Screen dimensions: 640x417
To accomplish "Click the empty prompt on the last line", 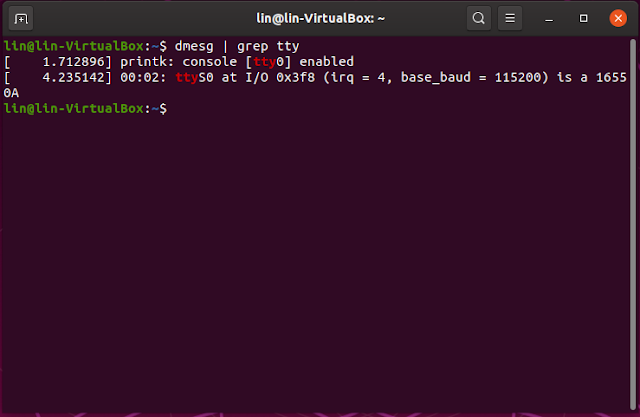I will tap(85, 109).
